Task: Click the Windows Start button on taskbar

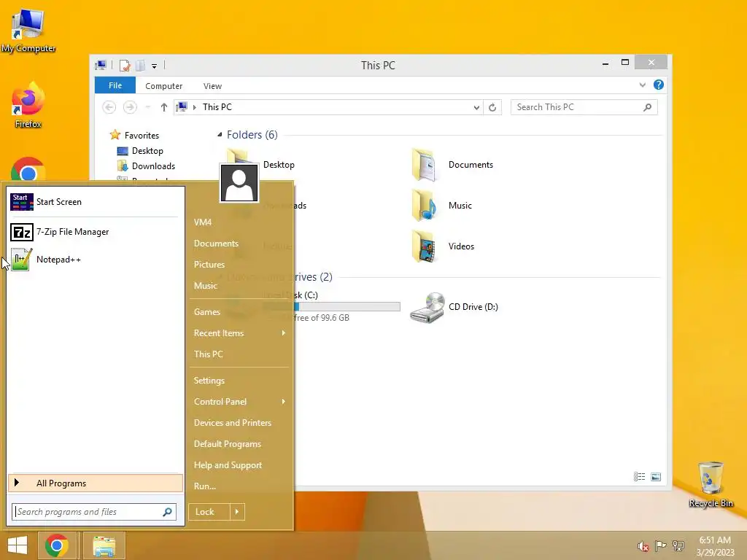Action: click(x=18, y=545)
